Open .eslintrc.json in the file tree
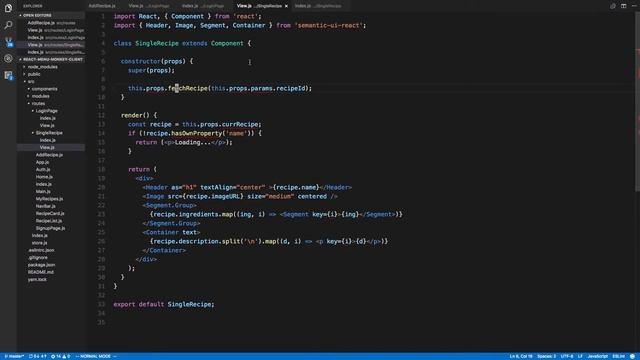 point(41,250)
